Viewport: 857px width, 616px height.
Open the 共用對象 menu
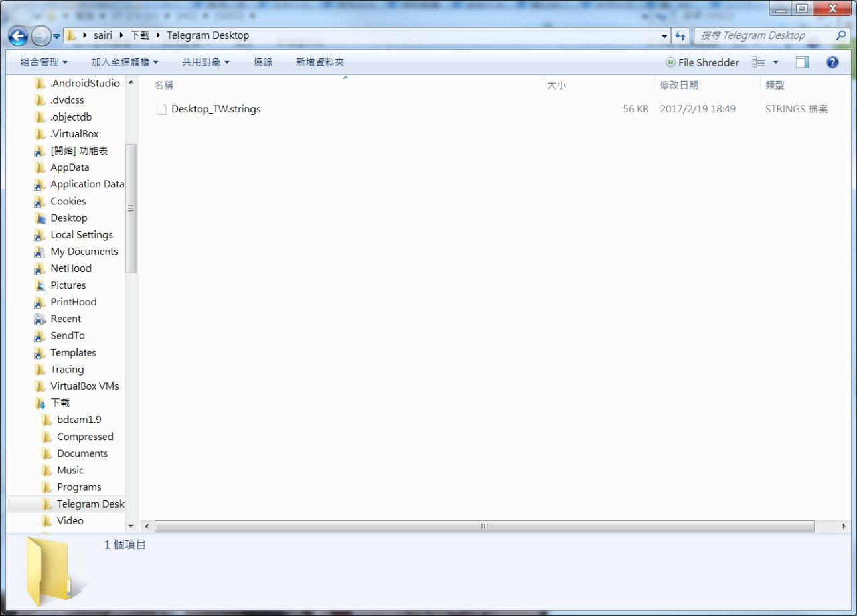[x=206, y=62]
